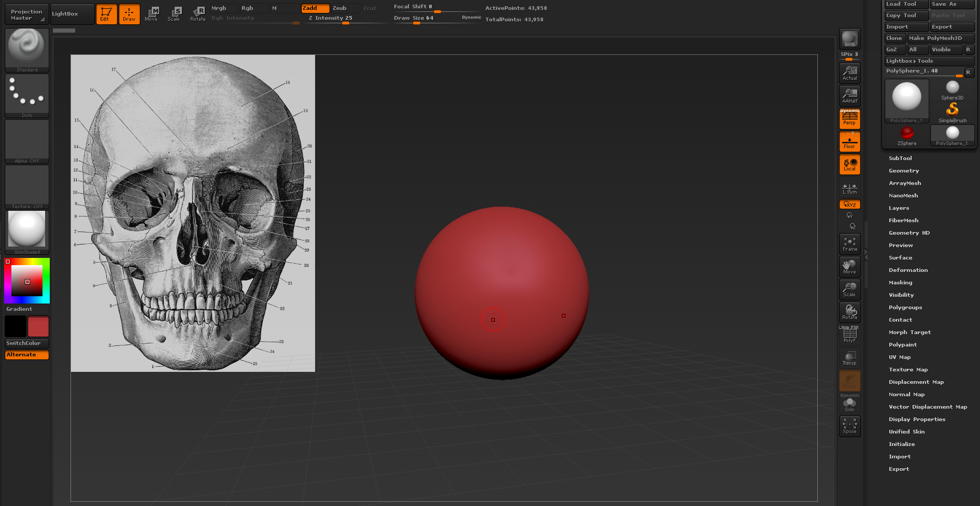The image size is (980, 506).
Task: Toggle Local transformations icon
Action: tap(850, 164)
